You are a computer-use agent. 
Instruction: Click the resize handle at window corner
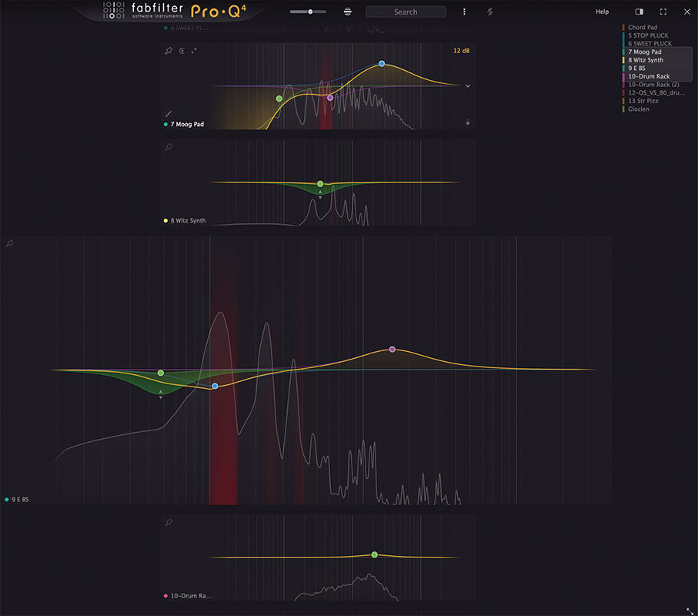click(690, 611)
